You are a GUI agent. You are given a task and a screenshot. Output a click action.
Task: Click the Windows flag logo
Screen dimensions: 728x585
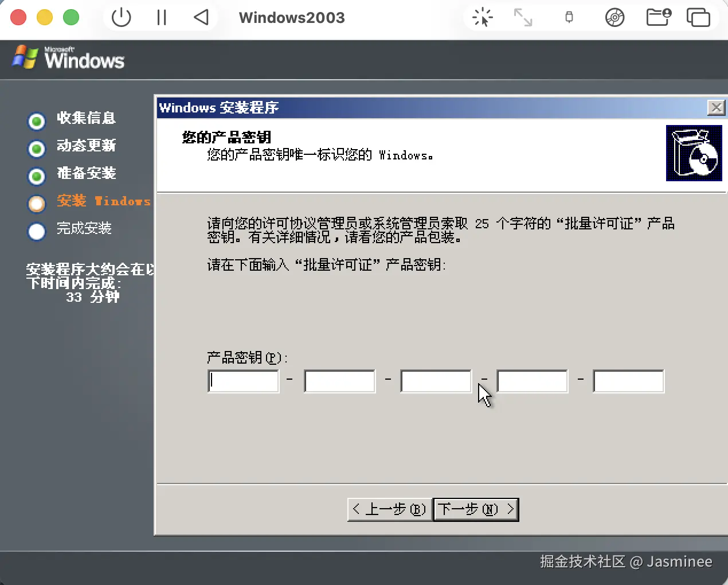point(25,57)
